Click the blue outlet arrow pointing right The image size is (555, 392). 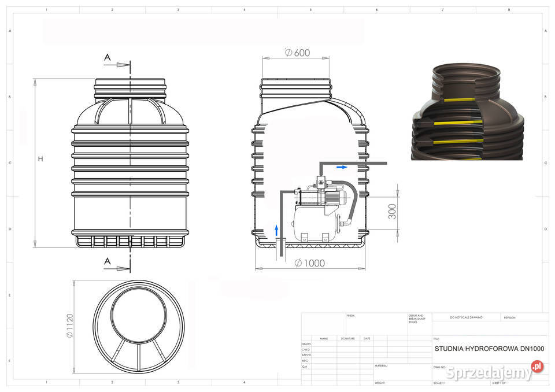pos(342,167)
